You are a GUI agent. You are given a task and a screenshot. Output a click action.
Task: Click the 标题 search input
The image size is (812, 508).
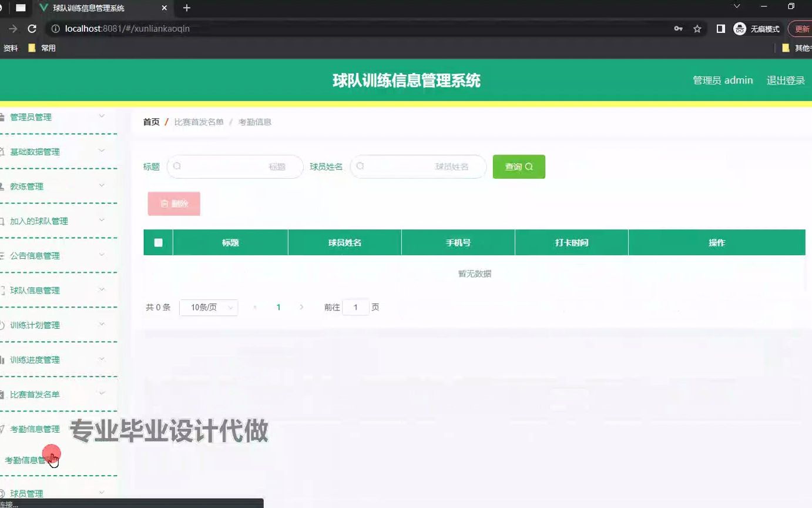235,166
